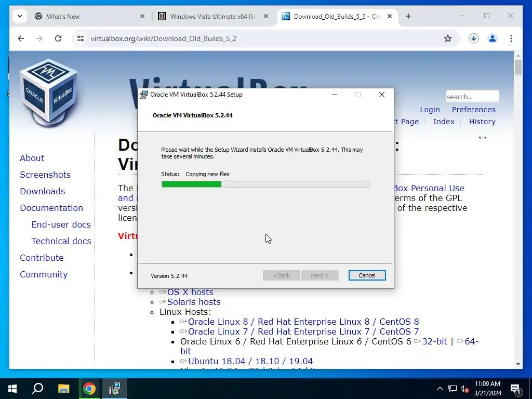Open Windows taskbar search

click(x=37, y=389)
